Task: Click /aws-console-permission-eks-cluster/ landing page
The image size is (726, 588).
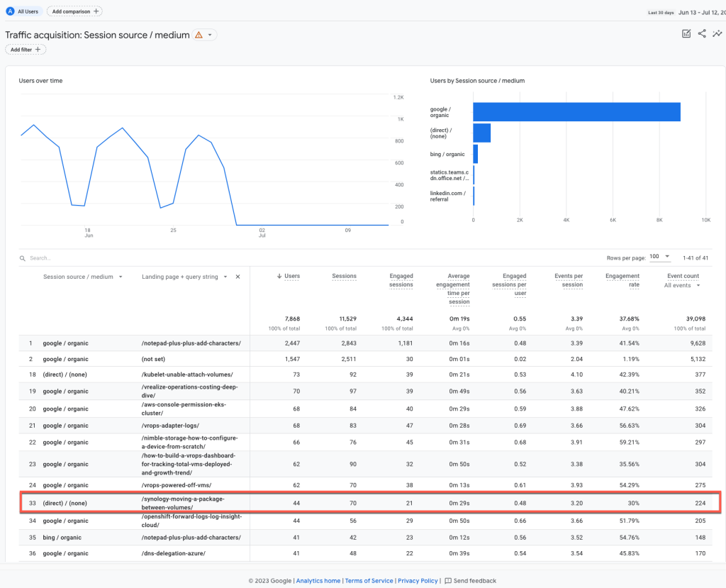Action: [184, 409]
